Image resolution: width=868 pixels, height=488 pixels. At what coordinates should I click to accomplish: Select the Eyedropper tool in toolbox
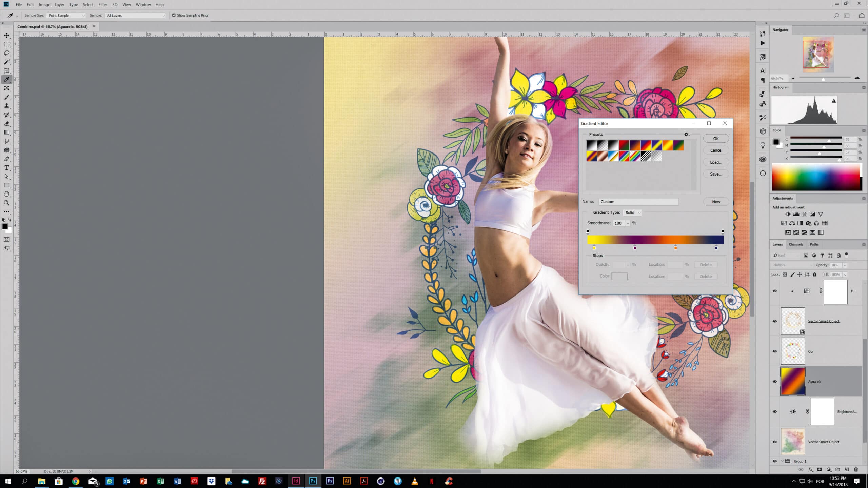[x=7, y=80]
